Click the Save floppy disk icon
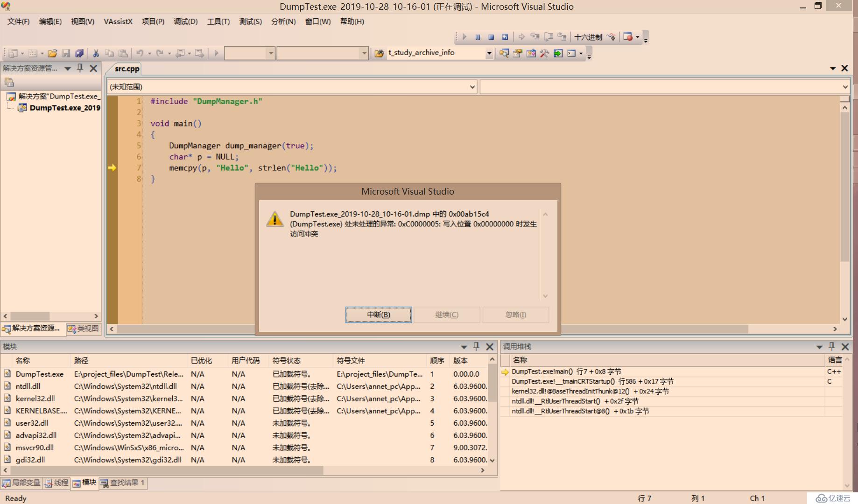Image resolution: width=858 pixels, height=504 pixels. [x=66, y=53]
